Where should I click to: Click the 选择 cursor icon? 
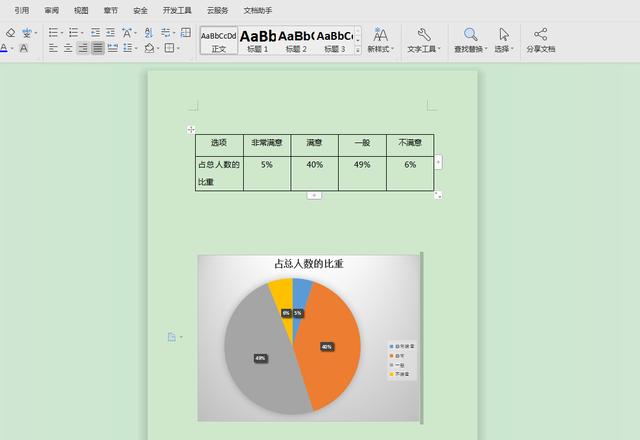(x=504, y=35)
